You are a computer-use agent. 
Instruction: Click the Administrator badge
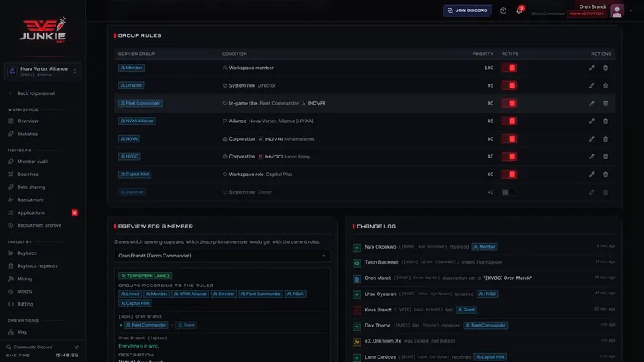tap(587, 14)
